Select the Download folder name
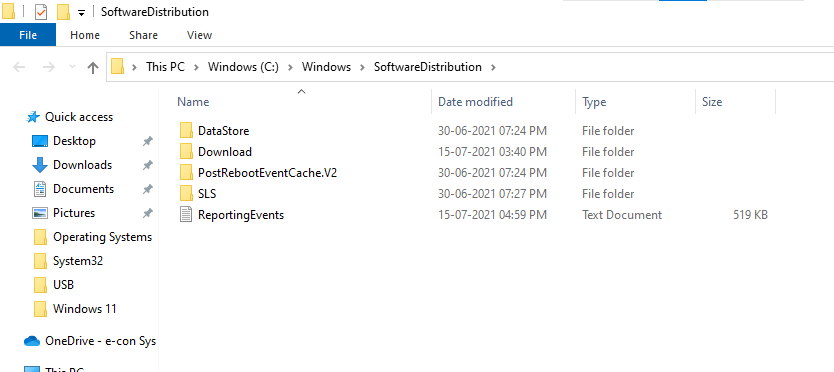 tap(225, 152)
